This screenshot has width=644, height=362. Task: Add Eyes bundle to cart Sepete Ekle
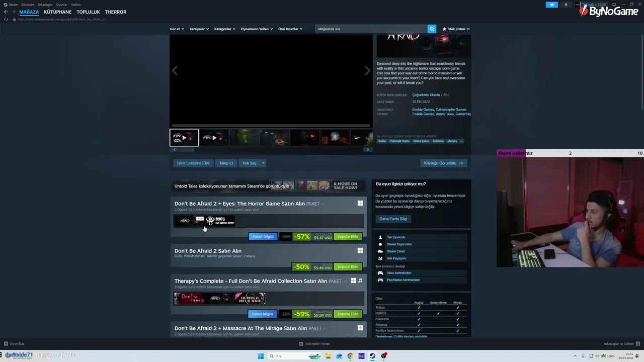(348, 236)
